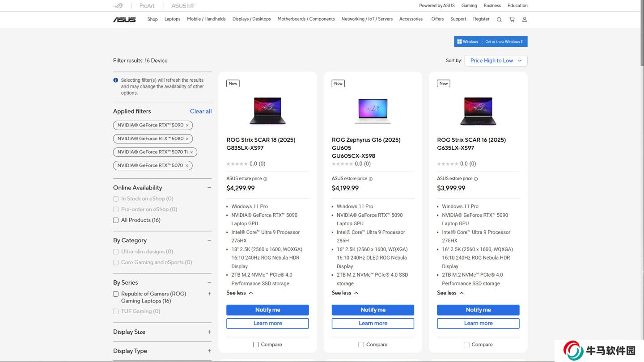Click Notify me for ROG Strix SCAR 18
Screen dimensions: 644x362
point(267,310)
